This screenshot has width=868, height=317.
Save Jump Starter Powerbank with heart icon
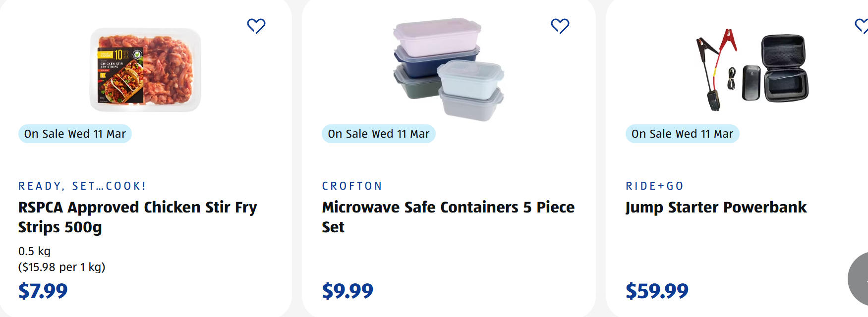tap(863, 26)
